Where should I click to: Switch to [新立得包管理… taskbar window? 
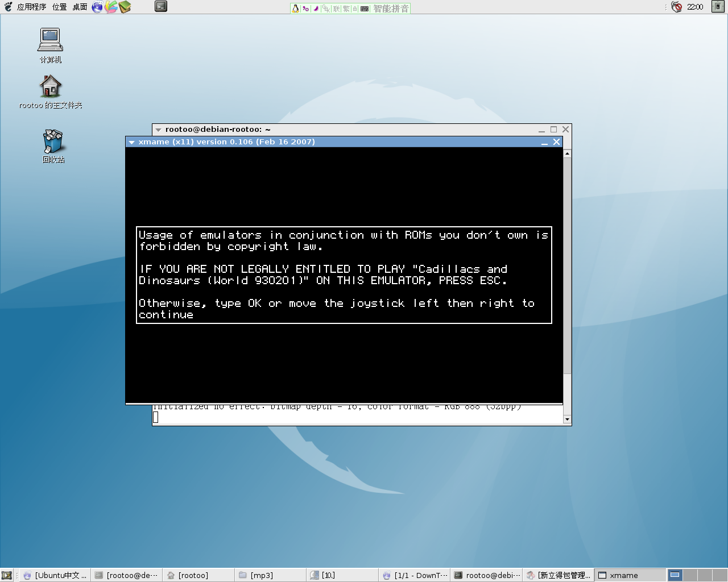[x=557, y=575]
